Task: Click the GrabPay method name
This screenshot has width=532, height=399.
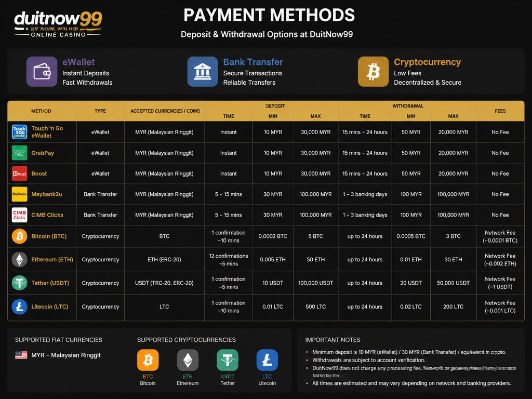Action: 43,153
